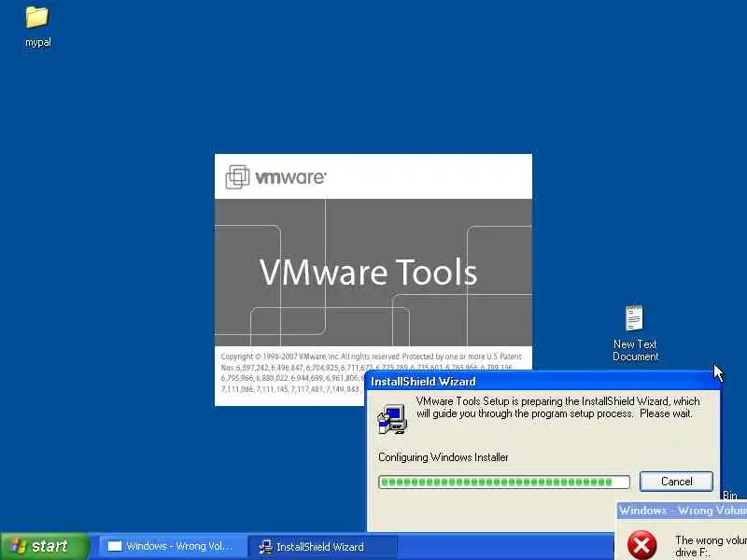Click the green installation progress bar
This screenshot has height=560, width=747.
(x=504, y=482)
